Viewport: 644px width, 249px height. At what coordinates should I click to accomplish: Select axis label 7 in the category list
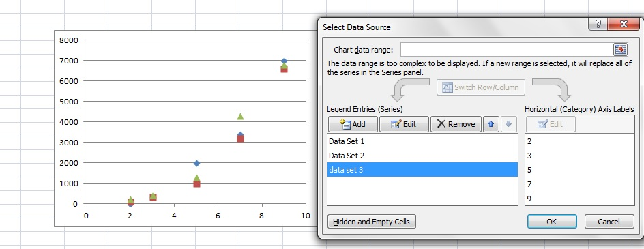(x=579, y=184)
